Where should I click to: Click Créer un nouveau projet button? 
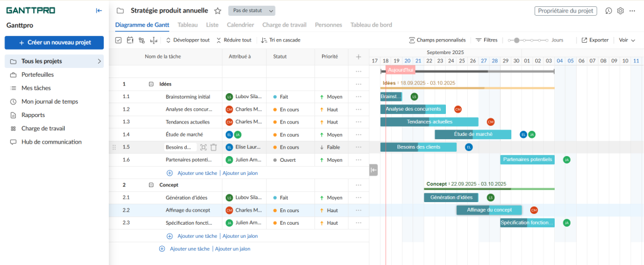54,42
